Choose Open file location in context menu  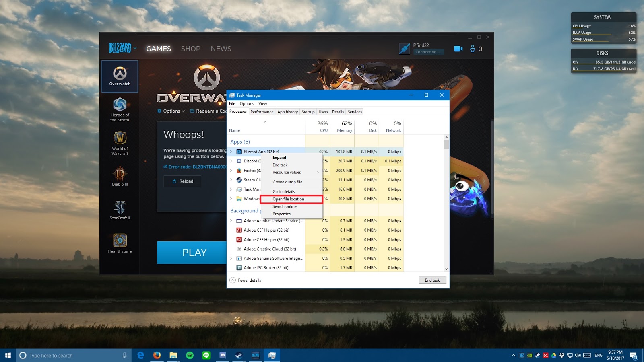click(x=292, y=199)
